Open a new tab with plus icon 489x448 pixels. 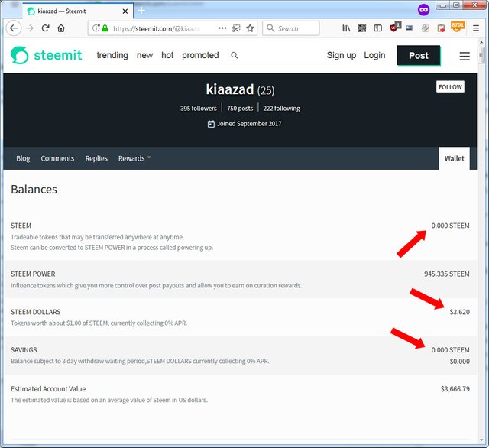[141, 10]
